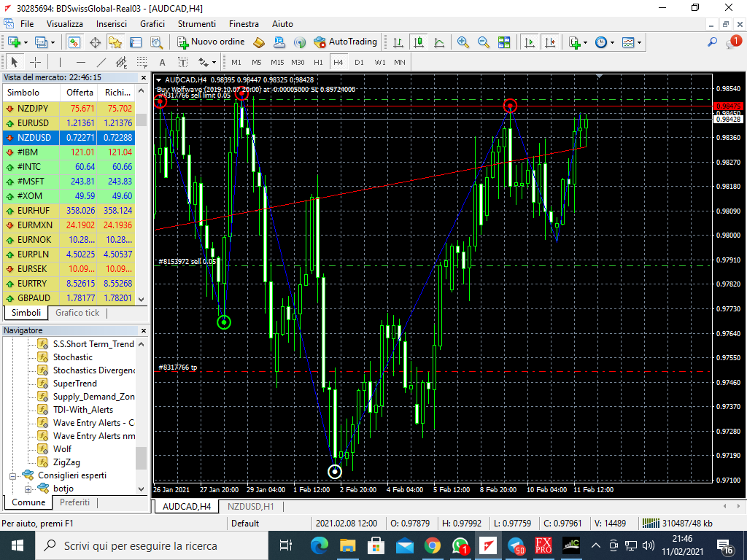Select the horizontal line tool
Image resolution: width=747 pixels, height=560 pixels.
pos(81,62)
